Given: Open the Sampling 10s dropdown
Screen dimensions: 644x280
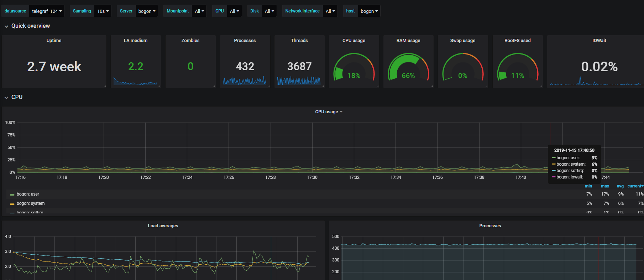Looking at the screenshot, I should (x=103, y=11).
